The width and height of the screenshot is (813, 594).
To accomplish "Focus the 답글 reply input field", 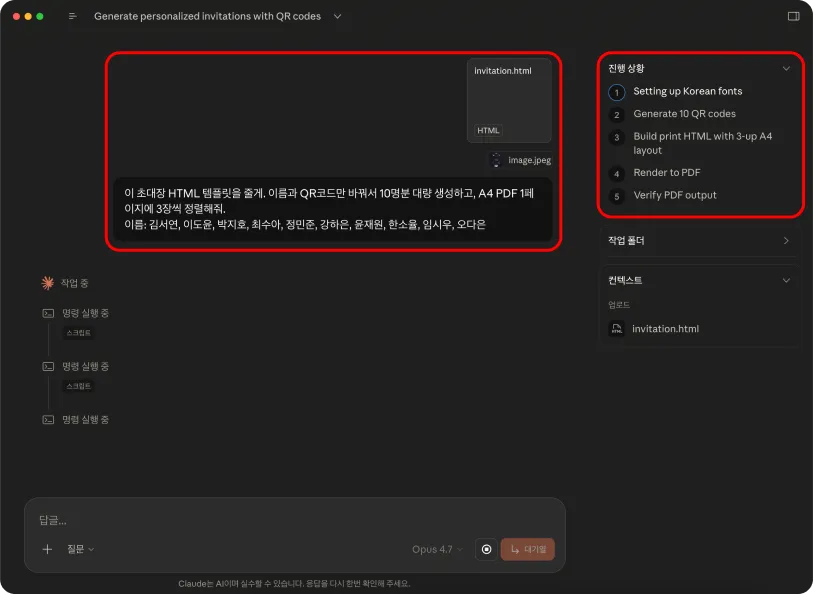I will point(295,520).
